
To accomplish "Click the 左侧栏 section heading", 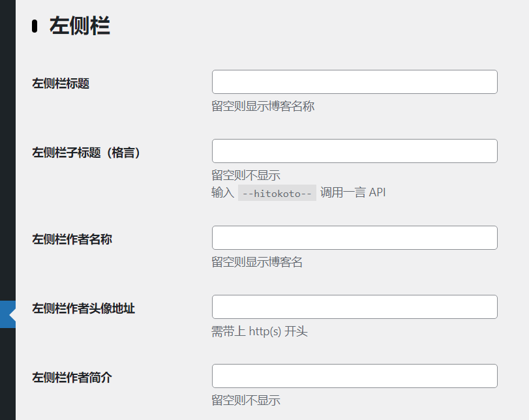I will (x=80, y=26).
